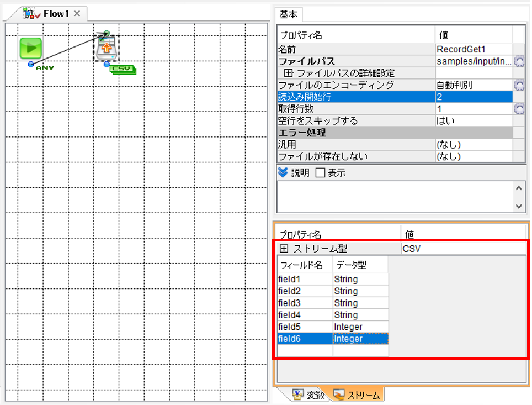Viewport: 532px width, 405px height.
Task: Click the green CSV stream badge
Action: click(x=123, y=70)
